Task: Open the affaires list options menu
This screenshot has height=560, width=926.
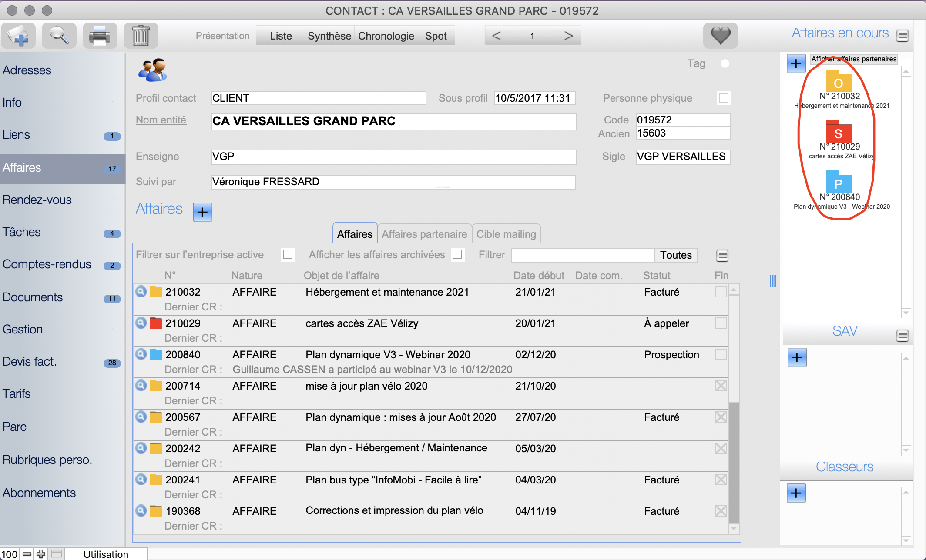Action: (x=722, y=256)
